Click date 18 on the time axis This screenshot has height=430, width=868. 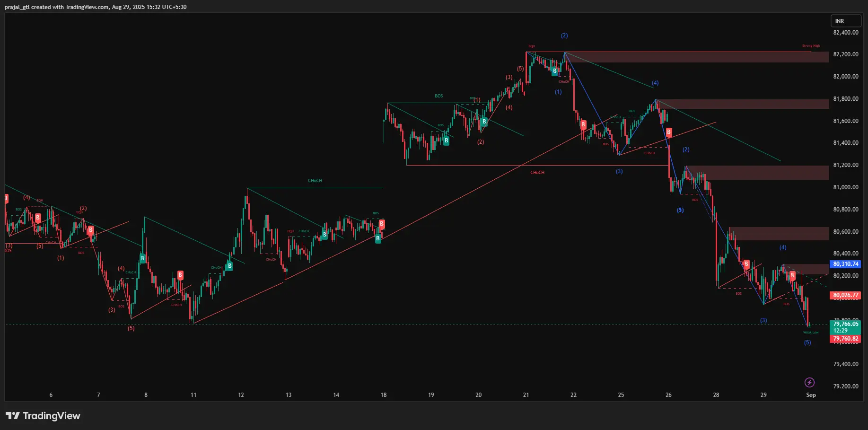pos(384,395)
